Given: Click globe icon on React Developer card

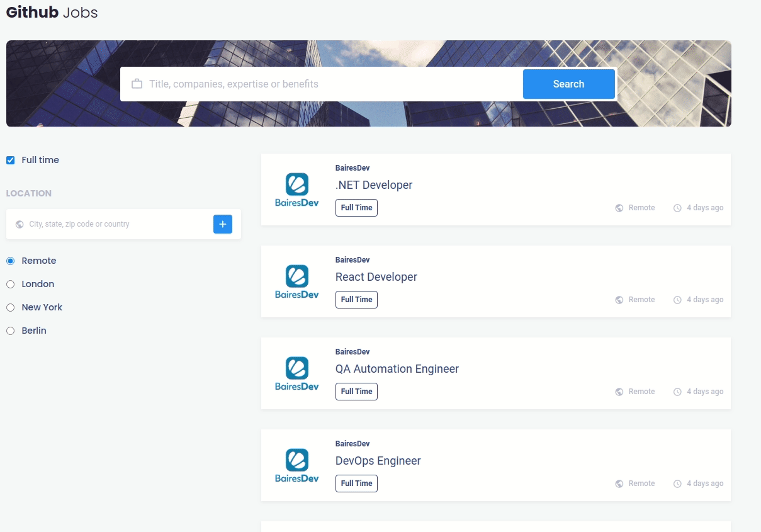Looking at the screenshot, I should (x=619, y=300).
